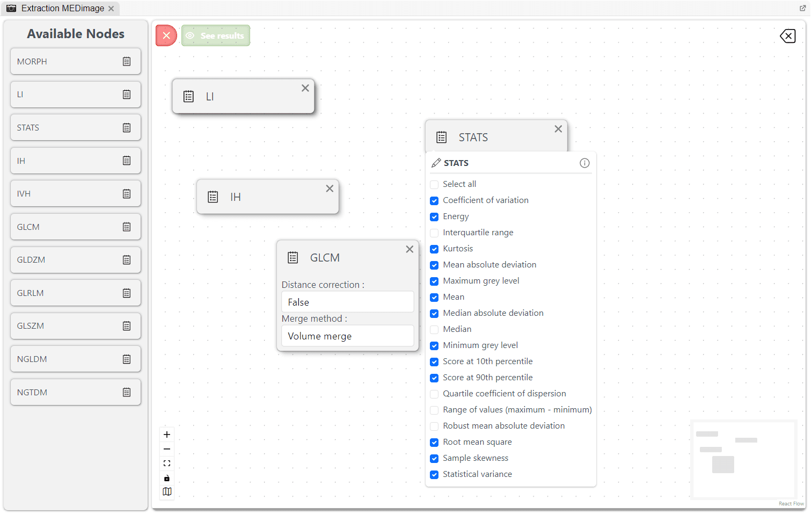This screenshot has height=514, width=812.
Task: Click the clear-canvas backspace icon top right
Action: 787,36
